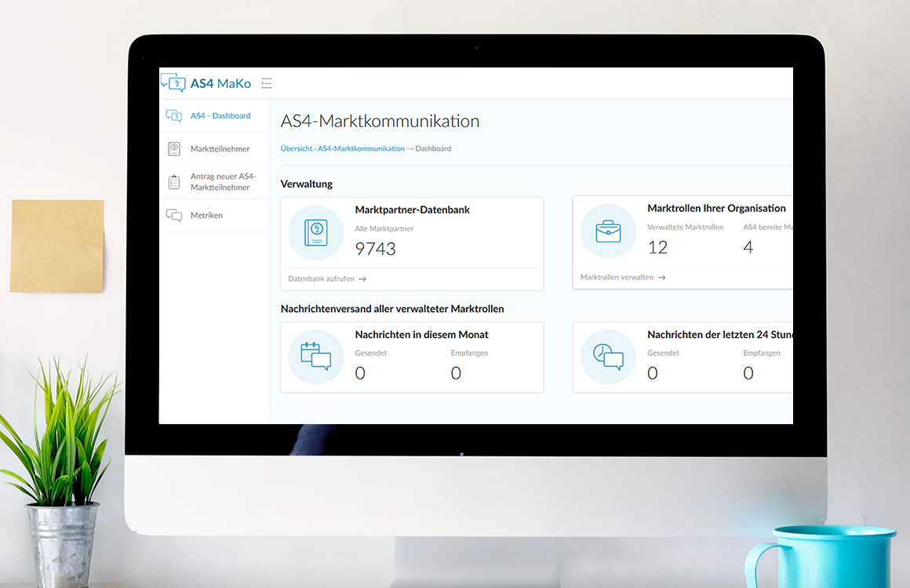Click the Marktpartner count 9743

point(375,249)
